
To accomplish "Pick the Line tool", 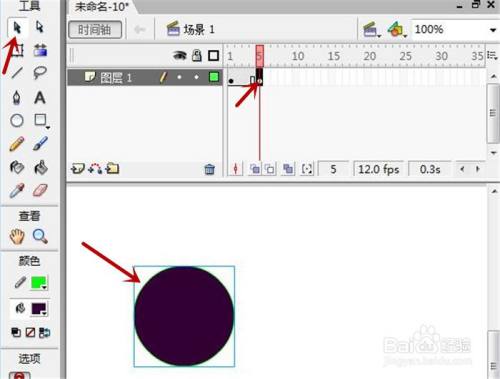I will point(17,73).
